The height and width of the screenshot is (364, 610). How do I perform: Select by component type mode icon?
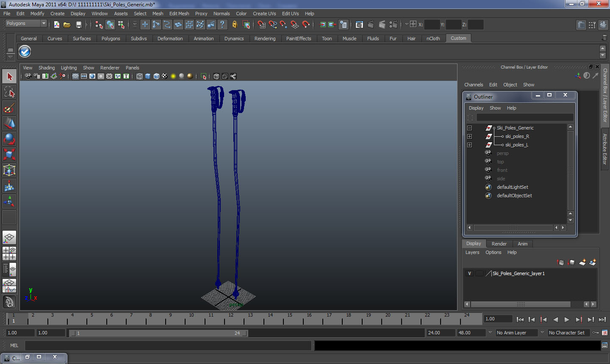point(121,25)
